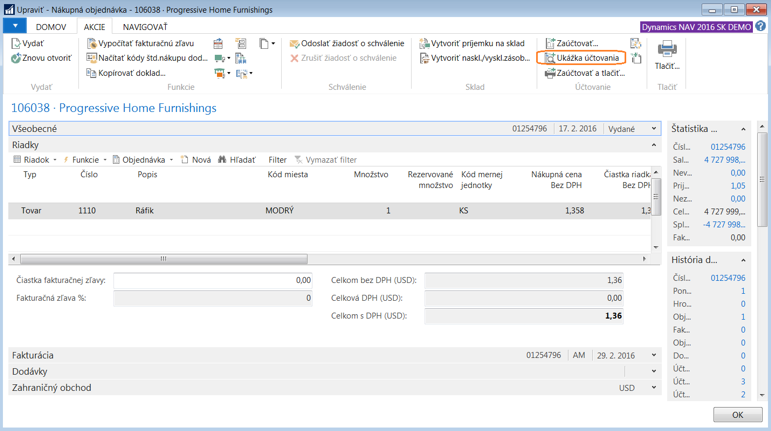Open Spl... value -4 727 998 link
The image size is (771, 431).
[724, 225]
